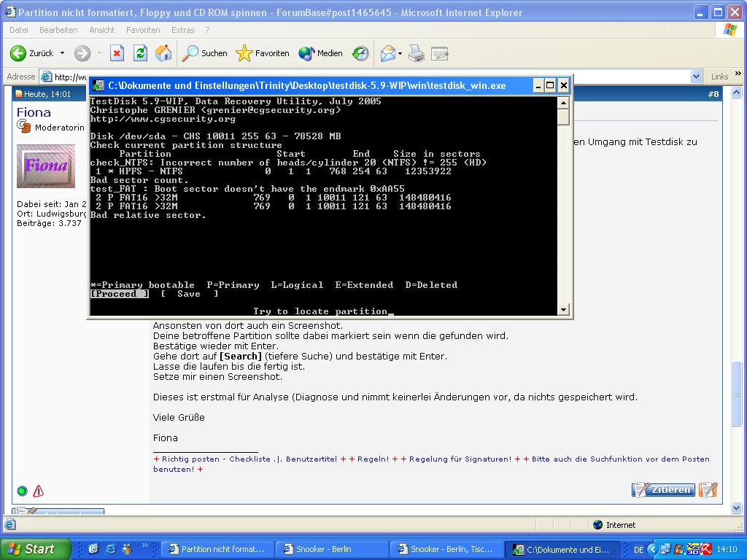Open Regelung für Signaturen! link

click(460, 459)
